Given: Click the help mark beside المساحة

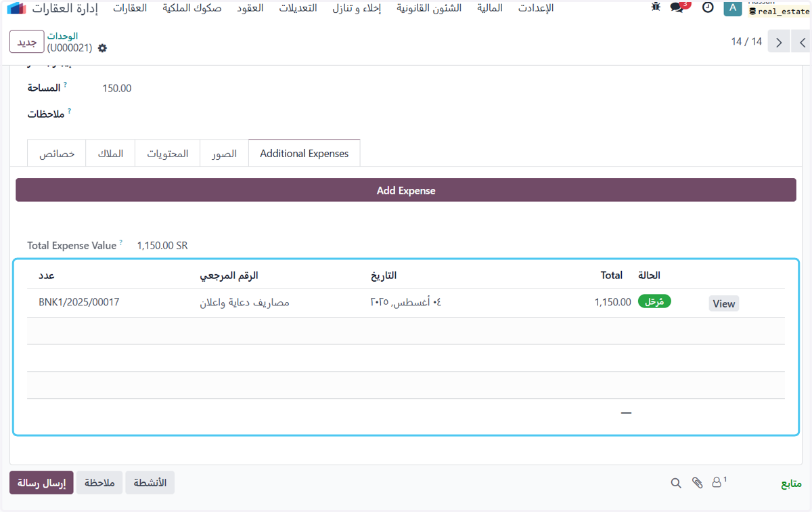Looking at the screenshot, I should click(x=66, y=85).
